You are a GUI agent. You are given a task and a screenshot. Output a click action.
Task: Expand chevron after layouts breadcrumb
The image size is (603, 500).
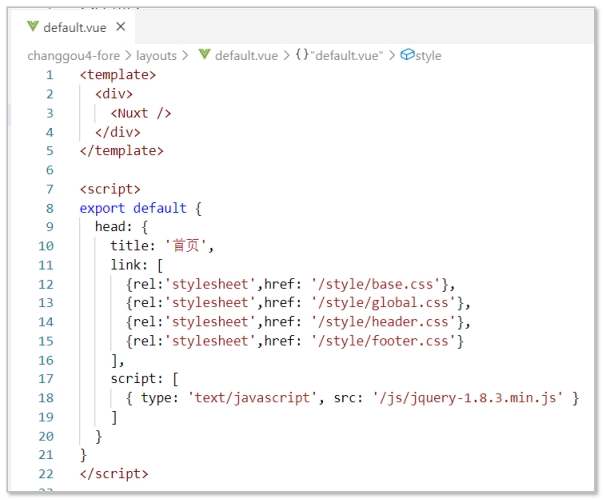click(x=185, y=56)
